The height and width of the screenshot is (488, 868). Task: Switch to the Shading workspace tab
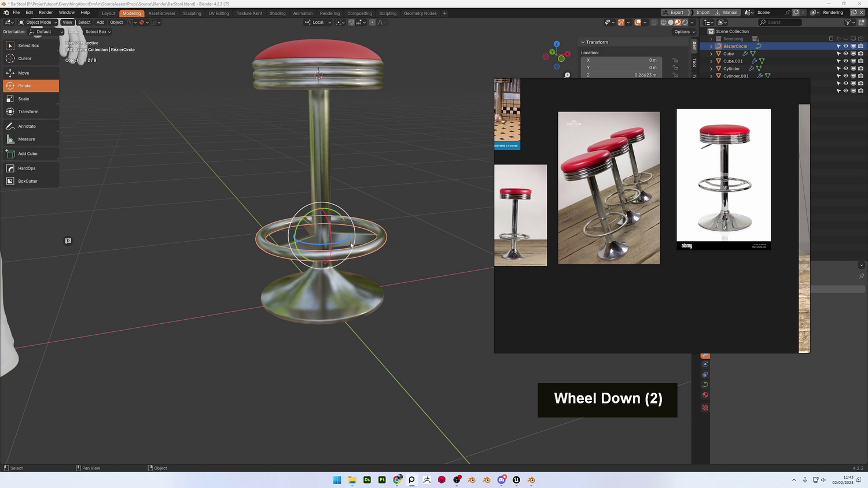point(278,13)
